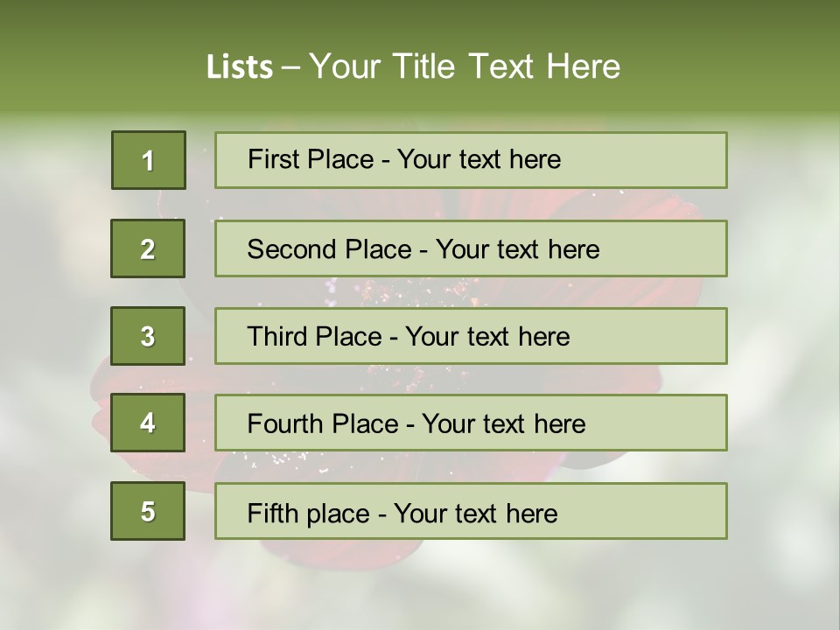840x630 pixels.
Task: Click "Your text here" in the Fifth place row
Action: tap(475, 514)
